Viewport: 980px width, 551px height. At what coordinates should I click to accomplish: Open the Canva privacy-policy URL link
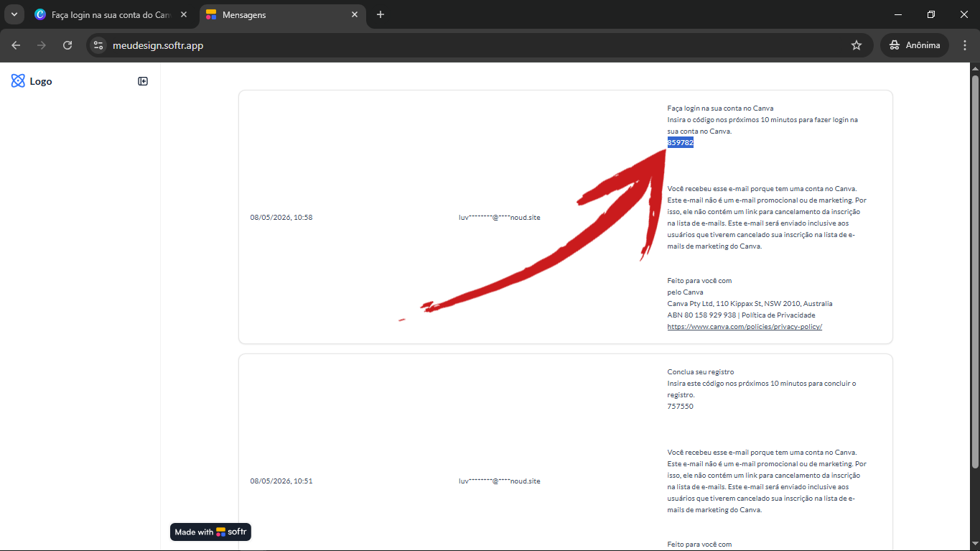pyautogui.click(x=745, y=327)
